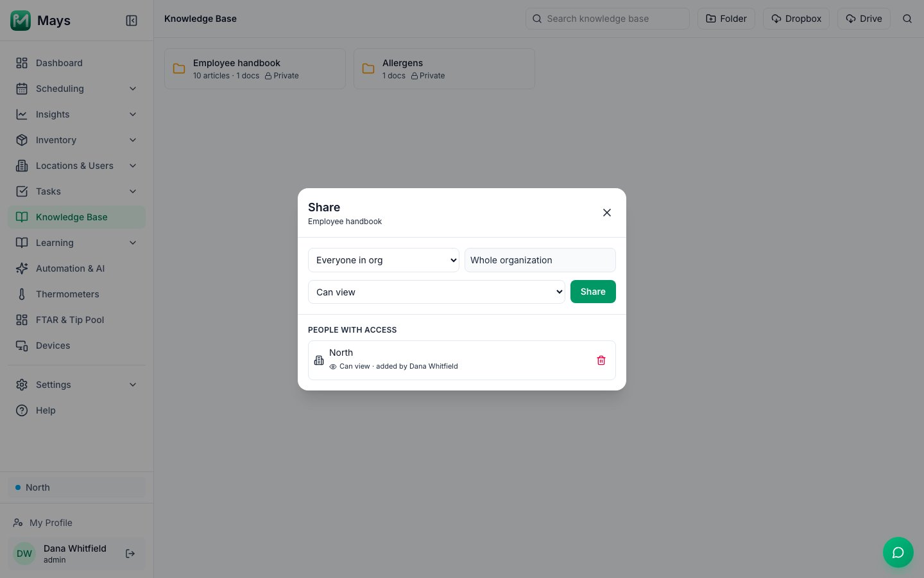
Task: Click the Thermometers icon
Action: point(22,294)
